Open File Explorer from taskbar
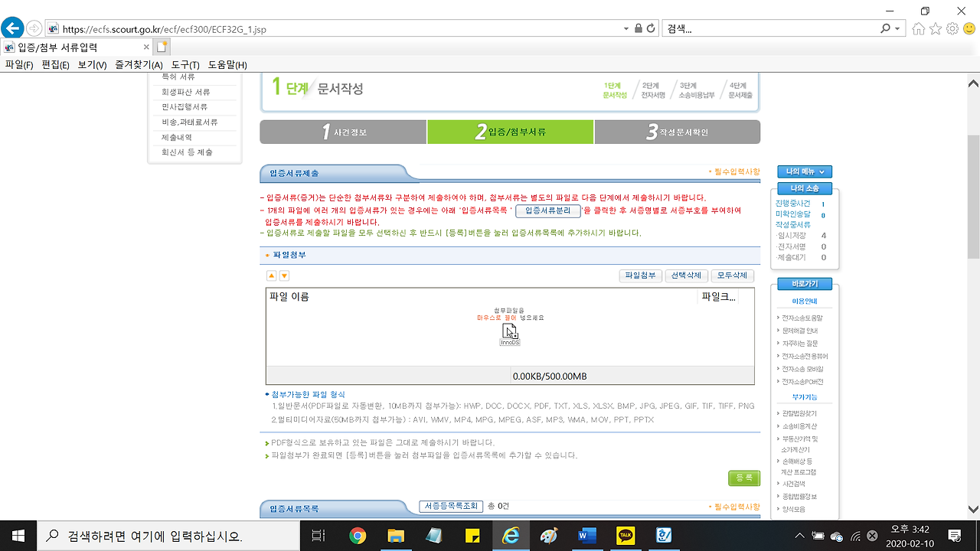 [x=396, y=536]
